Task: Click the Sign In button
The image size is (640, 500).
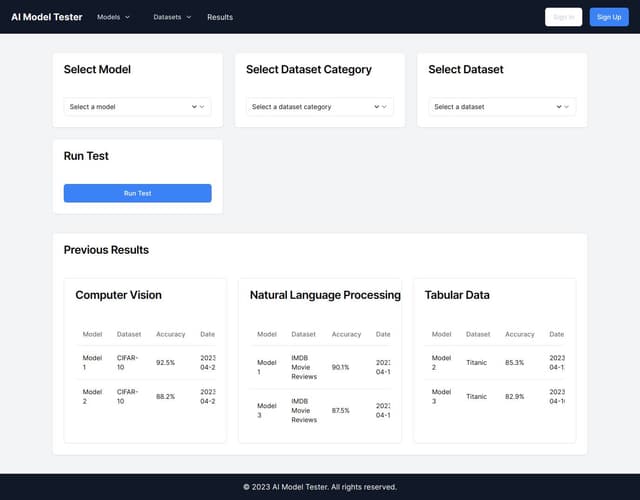Action: pos(563,17)
